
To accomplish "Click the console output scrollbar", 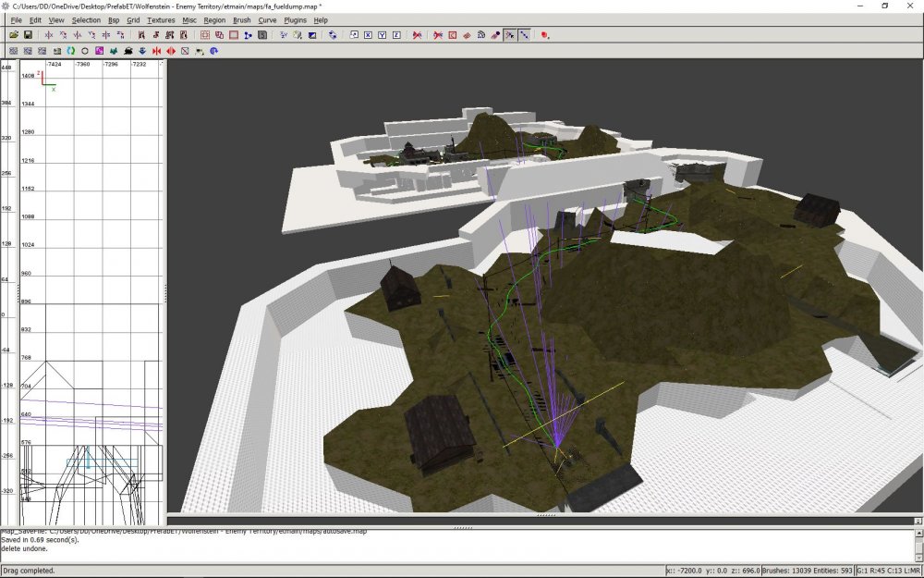I will pyautogui.click(x=918, y=546).
